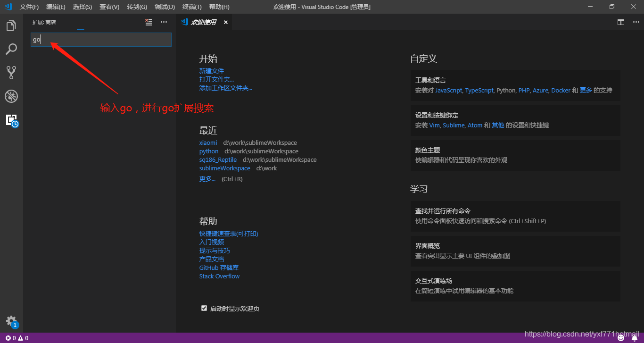The width and height of the screenshot is (644, 343).
Task: Split the editor to the right
Action: (621, 22)
